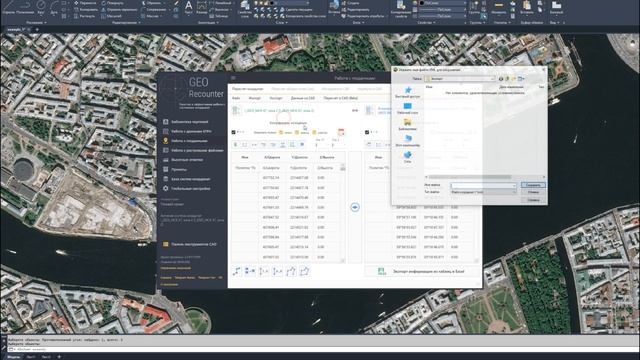Open a new drawing tab with plus
Image resolution: width=640 pixels, height=360 pixels.
click(x=37, y=29)
